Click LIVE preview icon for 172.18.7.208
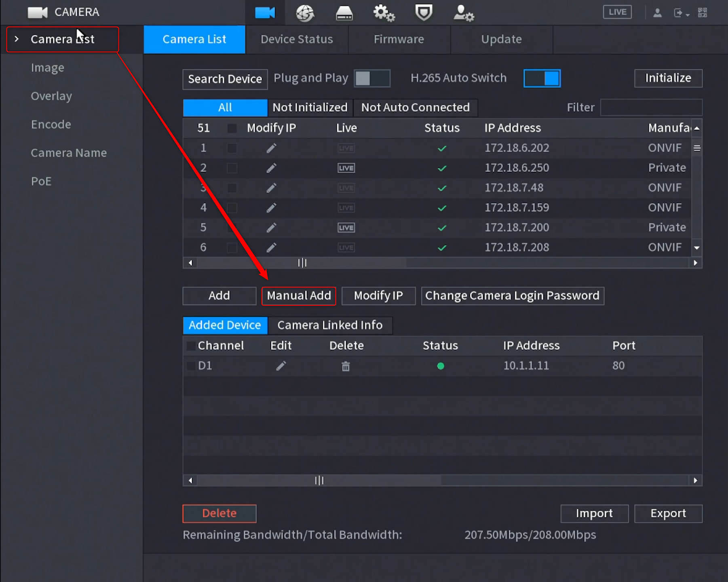Screen dimensions: 728x582 [346, 247]
